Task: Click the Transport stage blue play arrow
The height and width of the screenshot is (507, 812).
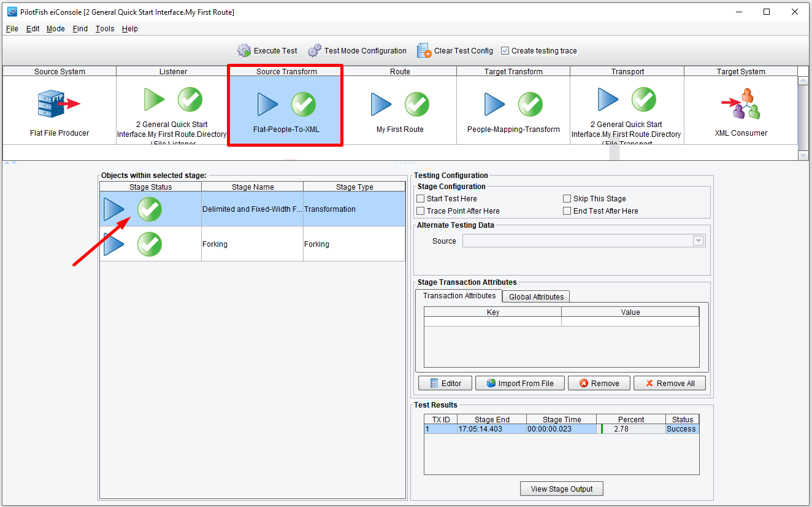Action: [608, 99]
